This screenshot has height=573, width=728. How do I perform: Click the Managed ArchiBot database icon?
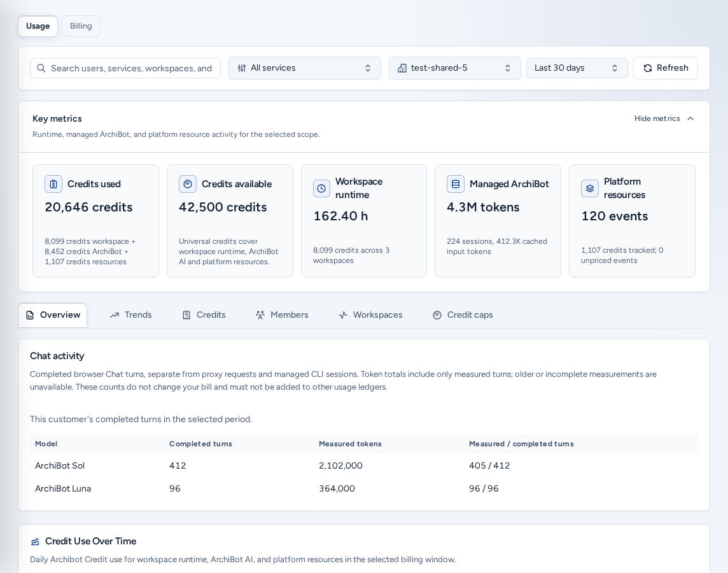coord(456,184)
